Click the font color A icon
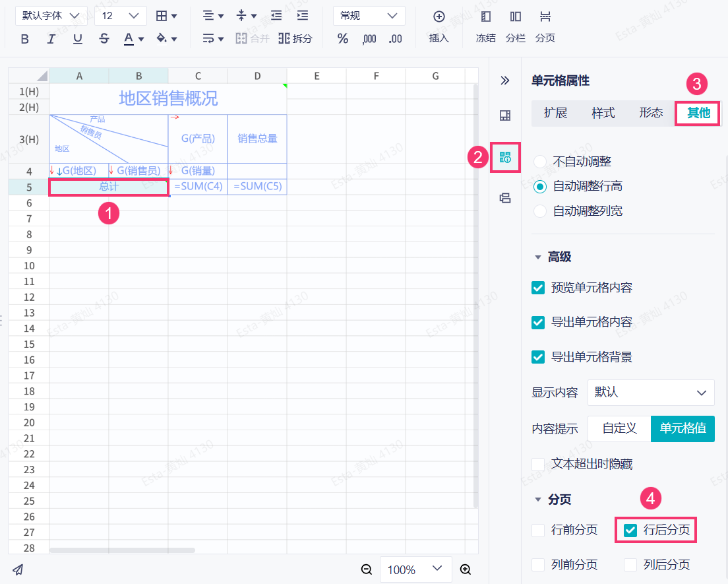 [x=129, y=38]
